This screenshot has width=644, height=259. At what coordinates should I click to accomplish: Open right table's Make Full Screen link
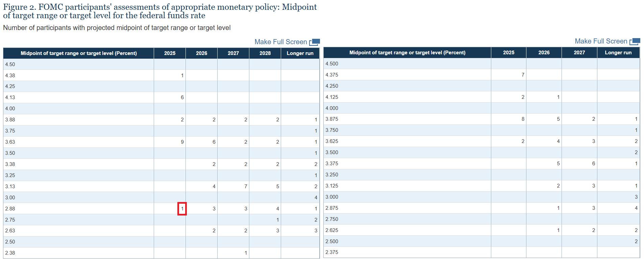[601, 41]
